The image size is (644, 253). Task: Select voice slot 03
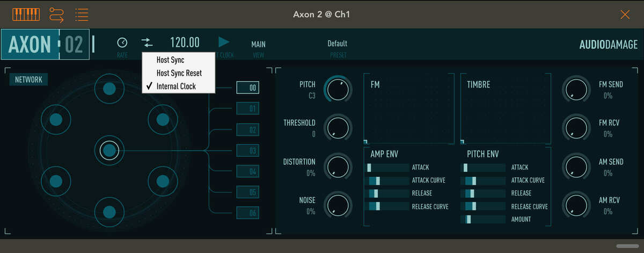[248, 150]
